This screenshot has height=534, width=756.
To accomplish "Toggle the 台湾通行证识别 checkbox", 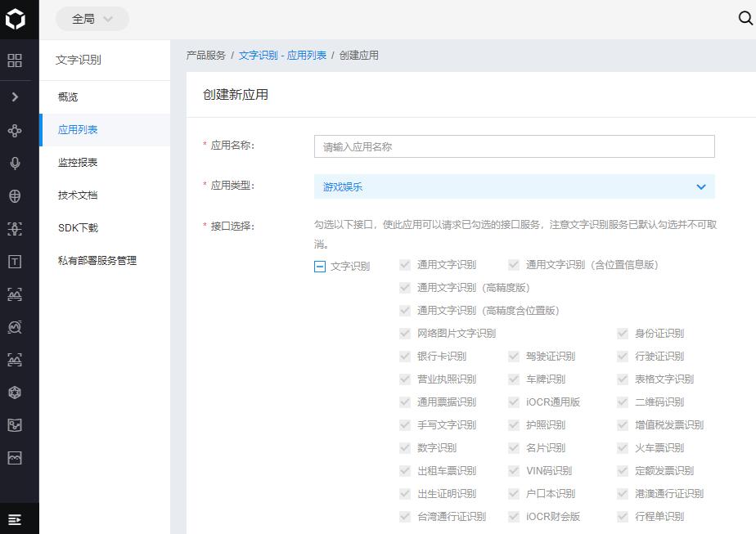I will 405,517.
